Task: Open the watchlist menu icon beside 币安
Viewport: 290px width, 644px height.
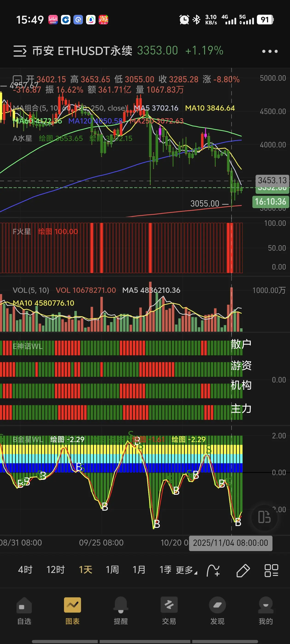Action: click(x=20, y=51)
